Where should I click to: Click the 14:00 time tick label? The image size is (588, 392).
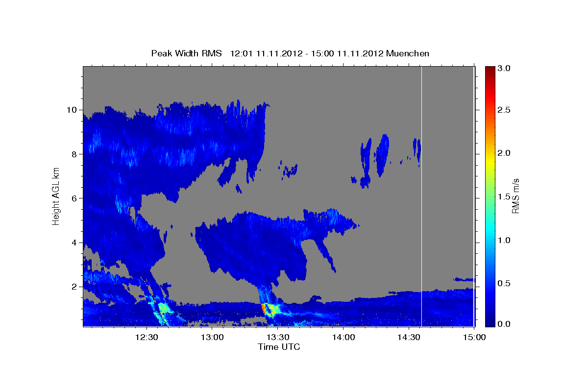pyautogui.click(x=343, y=338)
